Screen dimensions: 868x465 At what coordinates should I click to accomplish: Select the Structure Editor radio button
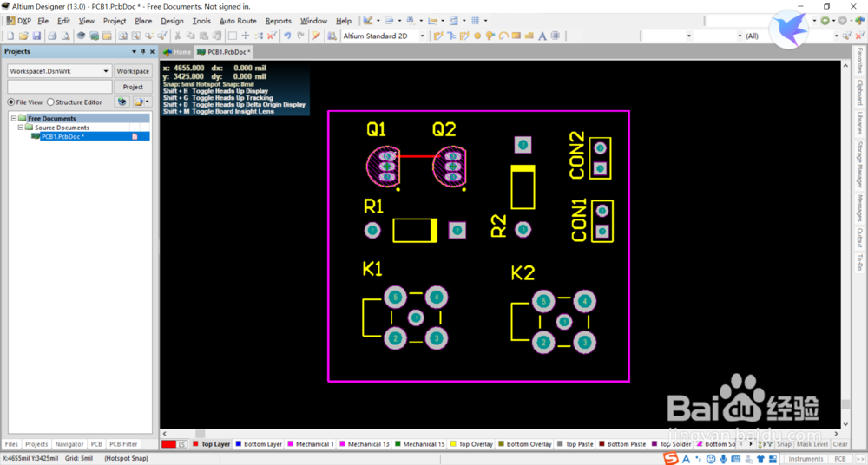[x=50, y=102]
